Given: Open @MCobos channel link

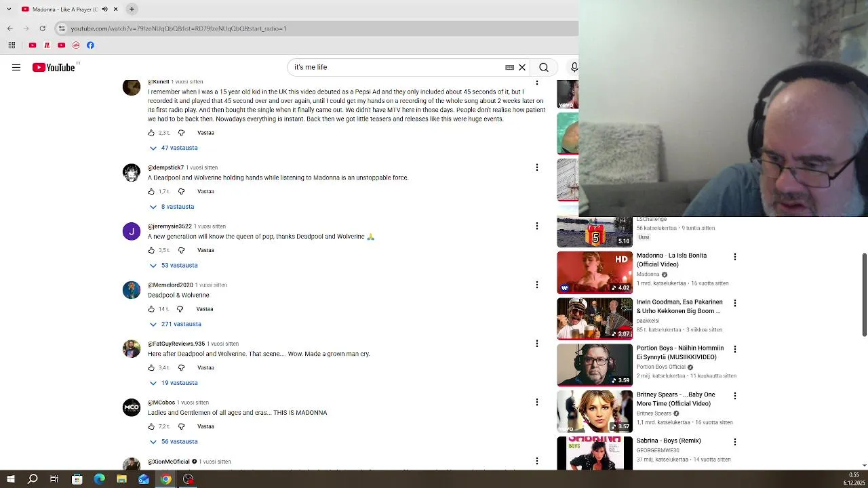Looking at the screenshot, I should [x=161, y=403].
